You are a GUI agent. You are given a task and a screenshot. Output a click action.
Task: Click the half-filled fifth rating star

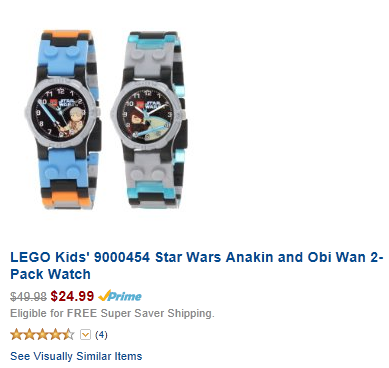pyautogui.click(x=68, y=334)
